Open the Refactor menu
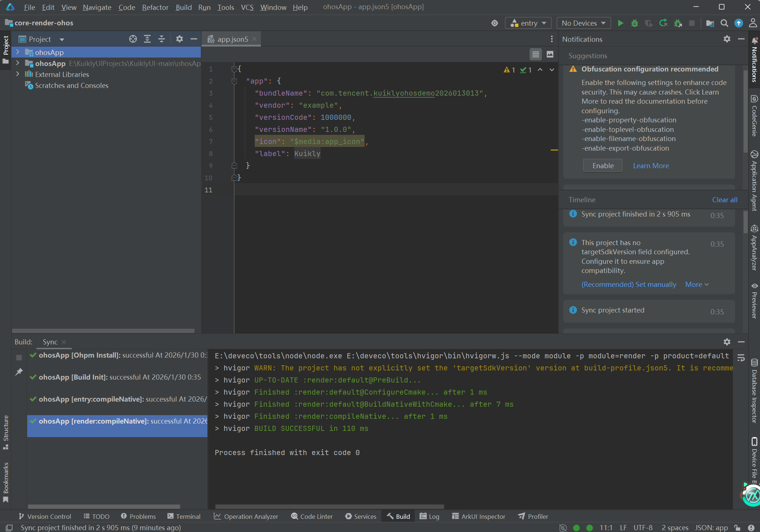The image size is (760, 532). (x=155, y=7)
